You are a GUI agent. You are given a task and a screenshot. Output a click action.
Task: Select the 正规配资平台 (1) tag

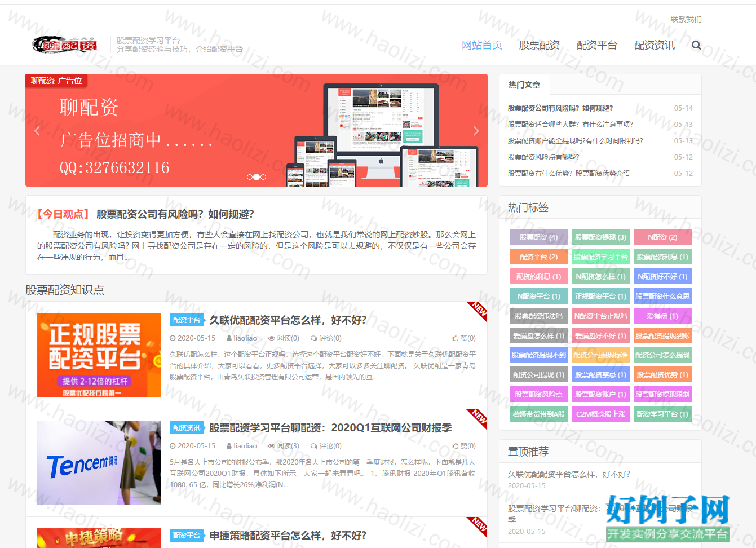tap(600, 297)
